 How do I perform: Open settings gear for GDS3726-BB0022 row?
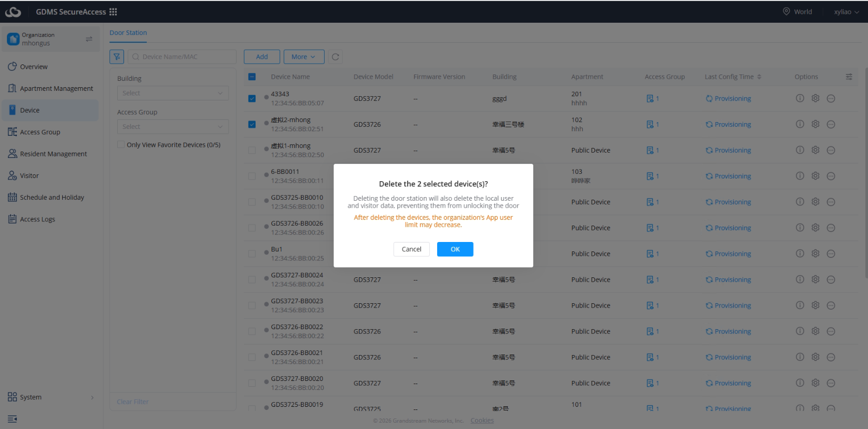point(815,331)
